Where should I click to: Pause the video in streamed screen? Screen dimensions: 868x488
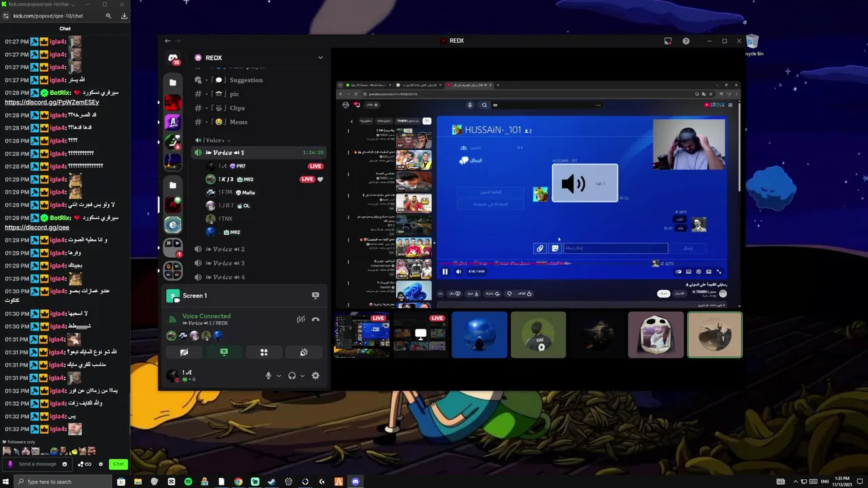(x=445, y=272)
